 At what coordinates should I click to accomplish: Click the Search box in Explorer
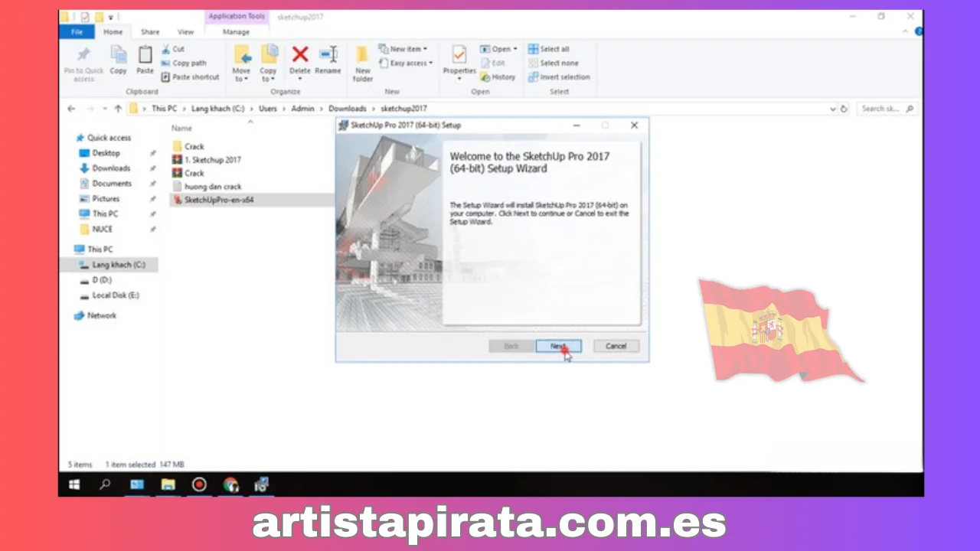[x=887, y=109]
